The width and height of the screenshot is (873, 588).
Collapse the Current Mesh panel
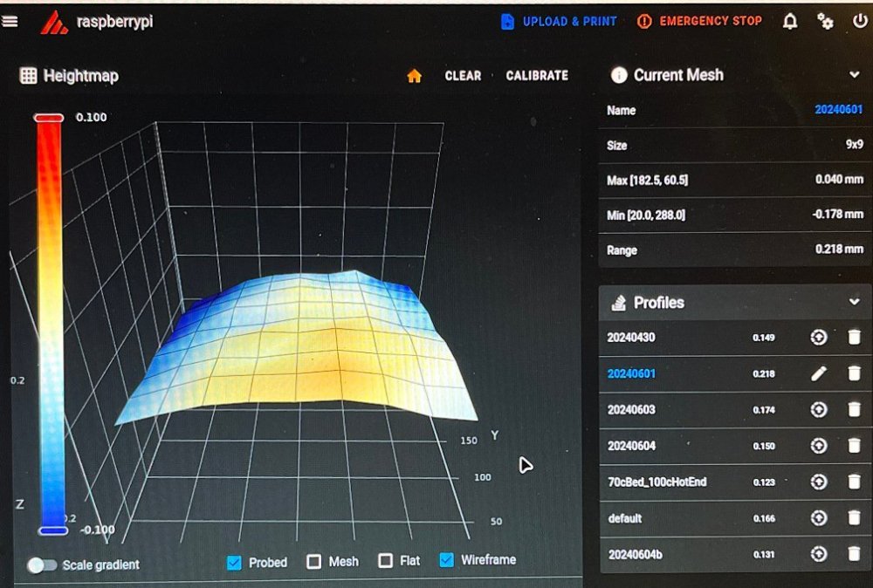pos(854,74)
